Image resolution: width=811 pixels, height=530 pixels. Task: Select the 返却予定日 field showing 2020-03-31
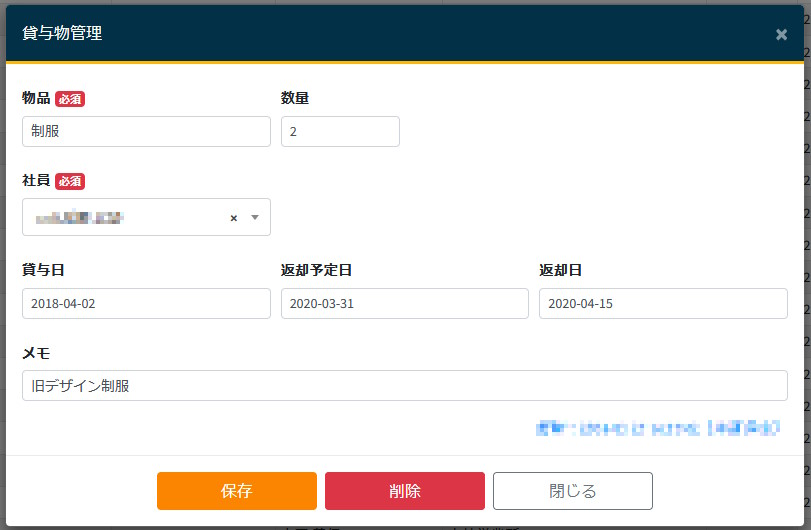click(x=404, y=303)
